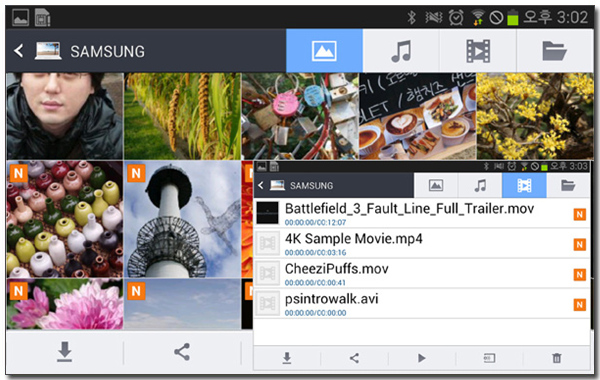Open the love padlocks photo thumbnail

(300, 116)
